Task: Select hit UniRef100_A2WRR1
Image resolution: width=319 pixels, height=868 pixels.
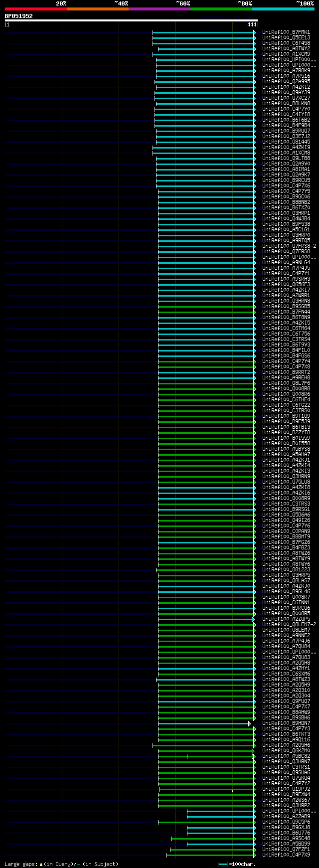Action: [x=286, y=296]
